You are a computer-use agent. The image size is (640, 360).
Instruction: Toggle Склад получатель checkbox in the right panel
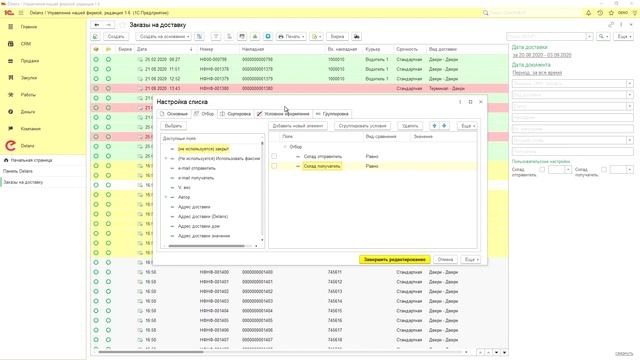604,169
